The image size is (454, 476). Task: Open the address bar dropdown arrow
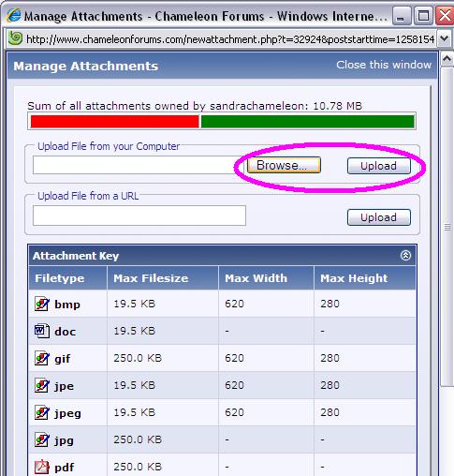tap(445, 38)
